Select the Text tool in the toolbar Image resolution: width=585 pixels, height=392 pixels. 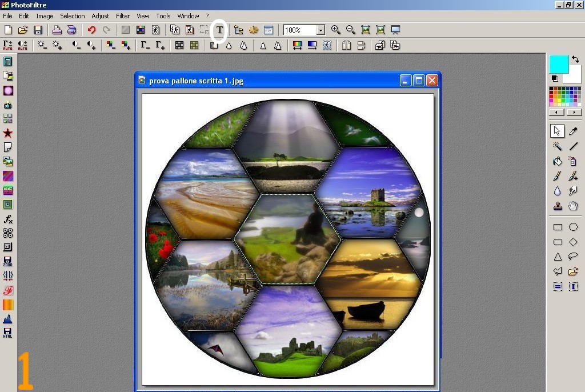(x=219, y=30)
